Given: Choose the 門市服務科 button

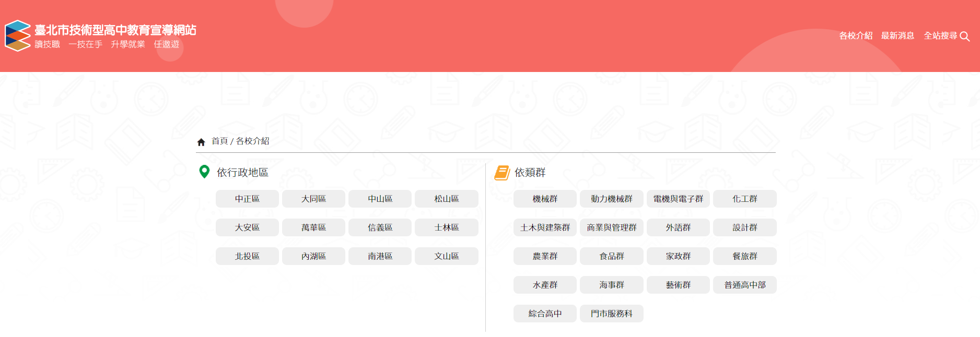Looking at the screenshot, I should (x=611, y=314).
